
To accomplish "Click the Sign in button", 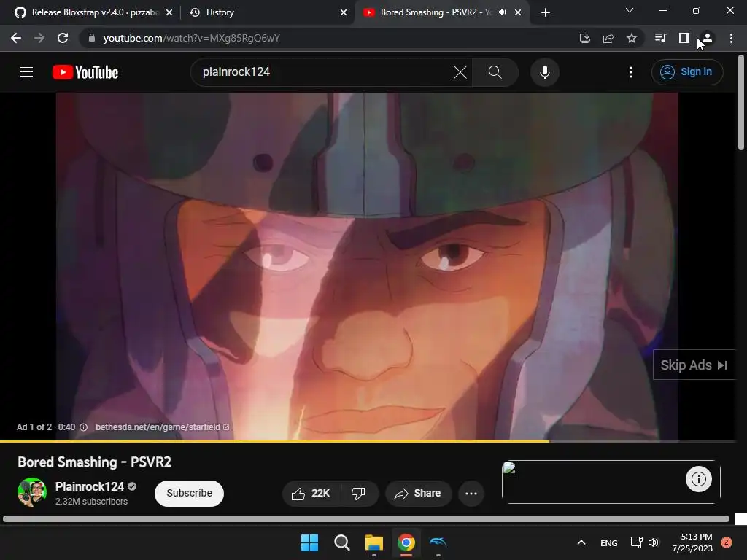I will 687,72.
